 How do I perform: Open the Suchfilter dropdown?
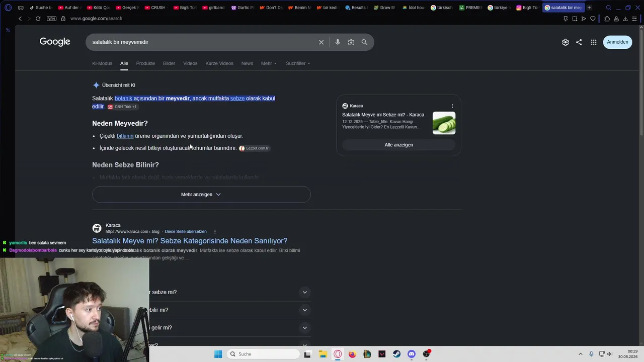[x=298, y=63]
